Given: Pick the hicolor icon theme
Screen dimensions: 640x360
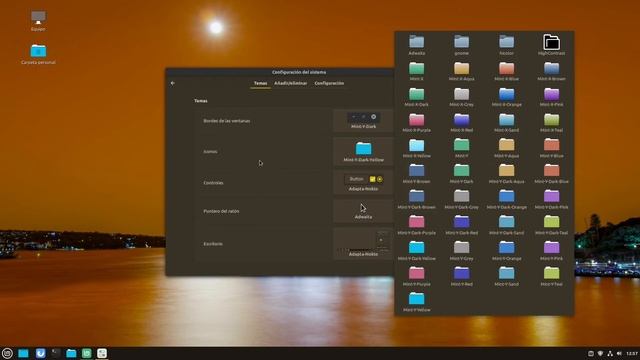Looking at the screenshot, I should 507,45.
